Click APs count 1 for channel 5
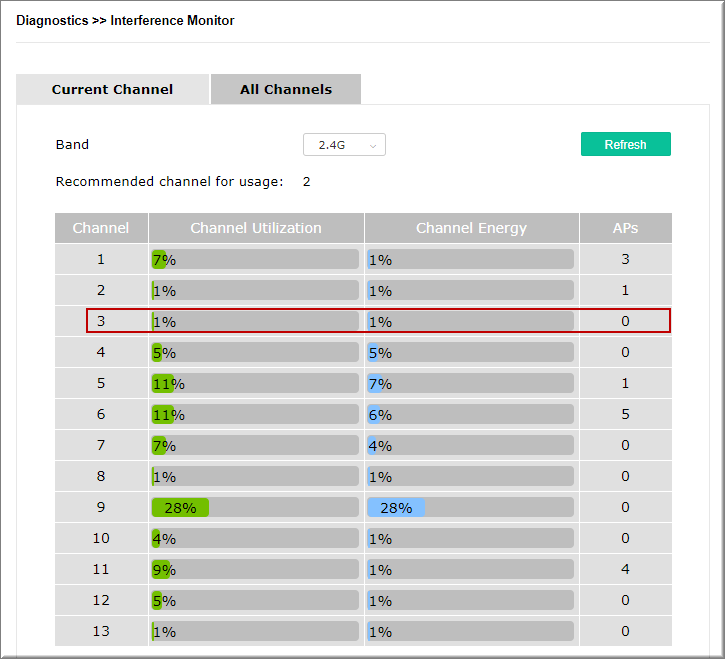Image resolution: width=725 pixels, height=659 pixels. [x=626, y=383]
